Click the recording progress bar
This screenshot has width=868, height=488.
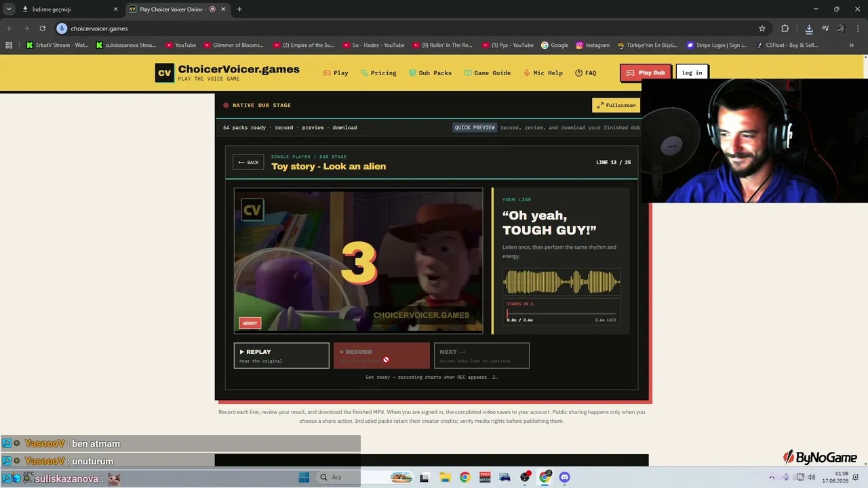pos(561,314)
